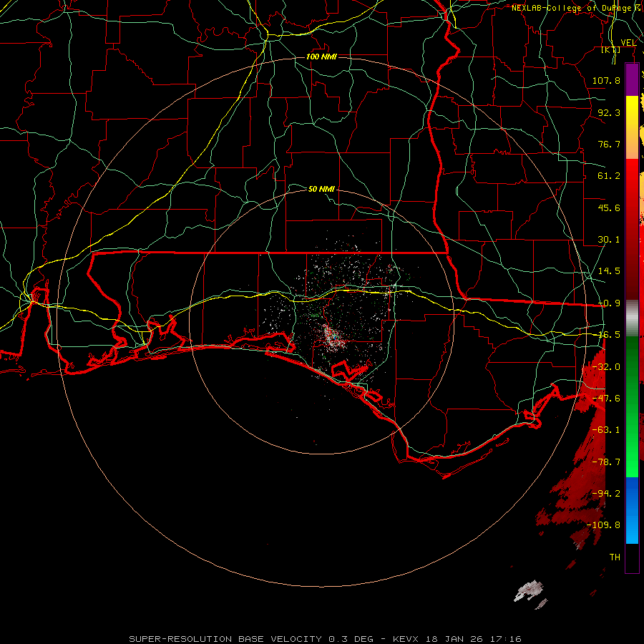Click the -78.7 legend value
Image resolution: width=644 pixels, height=644 pixels.
point(606,462)
